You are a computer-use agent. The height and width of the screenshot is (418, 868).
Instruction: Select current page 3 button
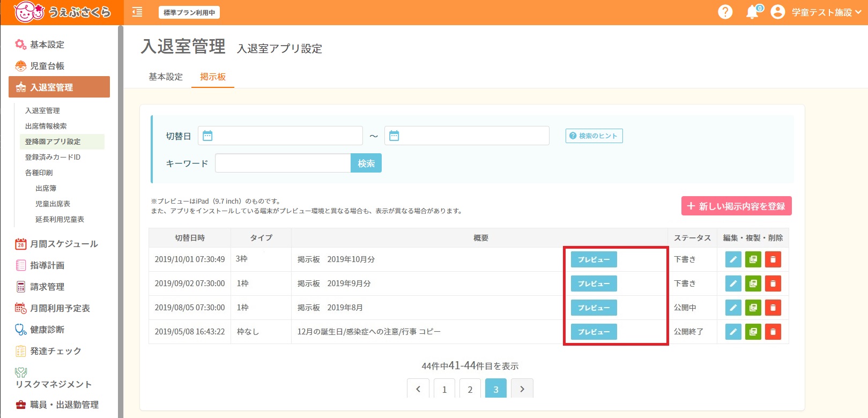[x=496, y=389]
